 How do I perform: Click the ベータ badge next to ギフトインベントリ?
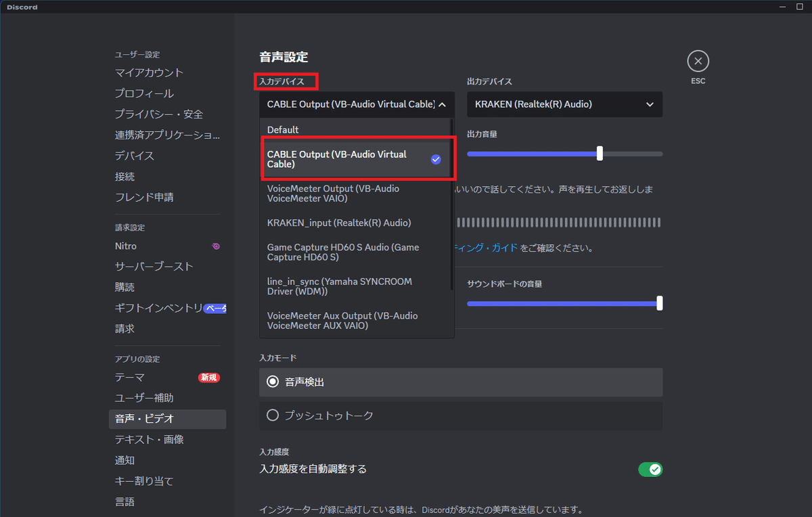[215, 308]
